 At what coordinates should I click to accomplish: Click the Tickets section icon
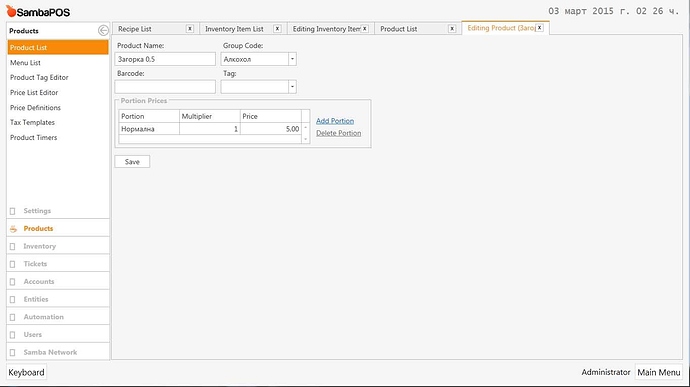click(x=13, y=264)
